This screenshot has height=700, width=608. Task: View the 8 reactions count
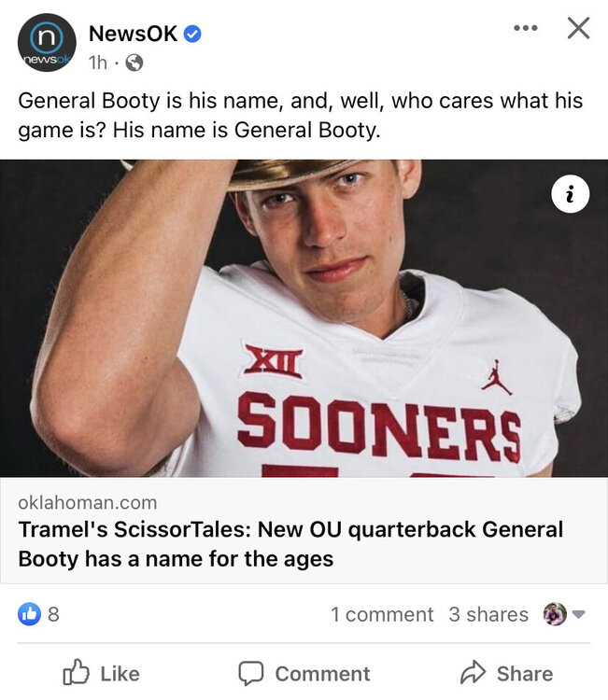click(53, 614)
